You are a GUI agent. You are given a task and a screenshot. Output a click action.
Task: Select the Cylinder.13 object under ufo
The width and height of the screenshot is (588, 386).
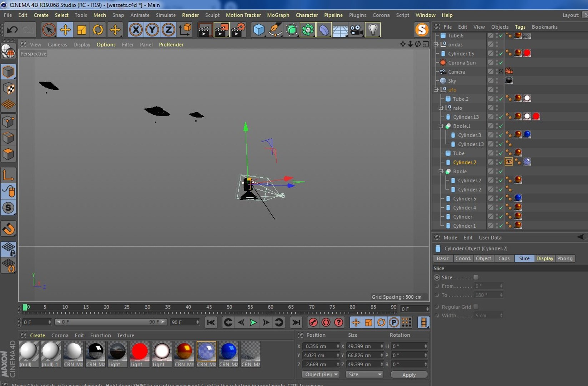(x=466, y=117)
